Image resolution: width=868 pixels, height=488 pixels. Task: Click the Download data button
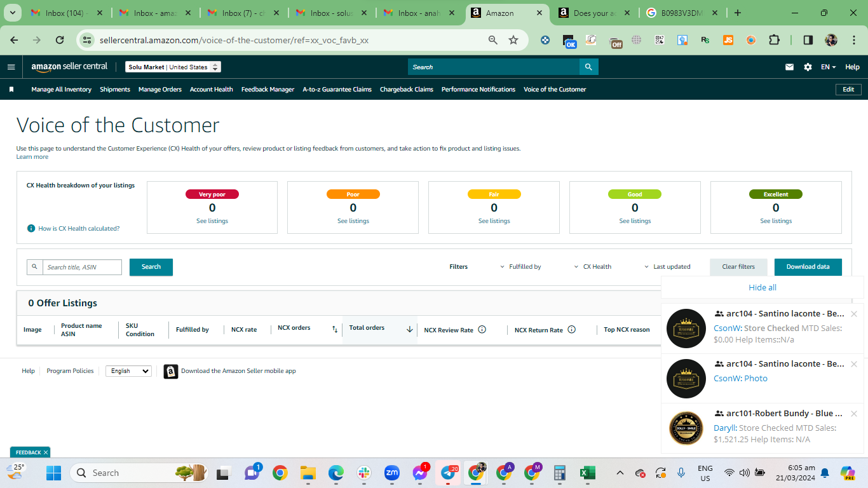pos(808,267)
